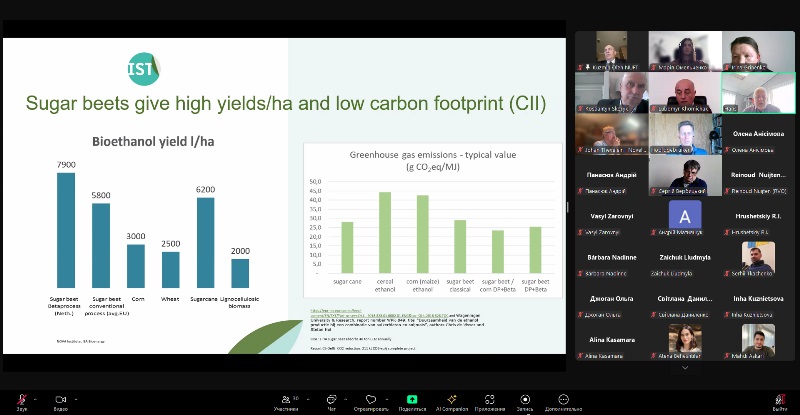This screenshot has height=415, width=800.
Task: Click the '2000' Lignocellulosic bar value label
Action: [240, 251]
